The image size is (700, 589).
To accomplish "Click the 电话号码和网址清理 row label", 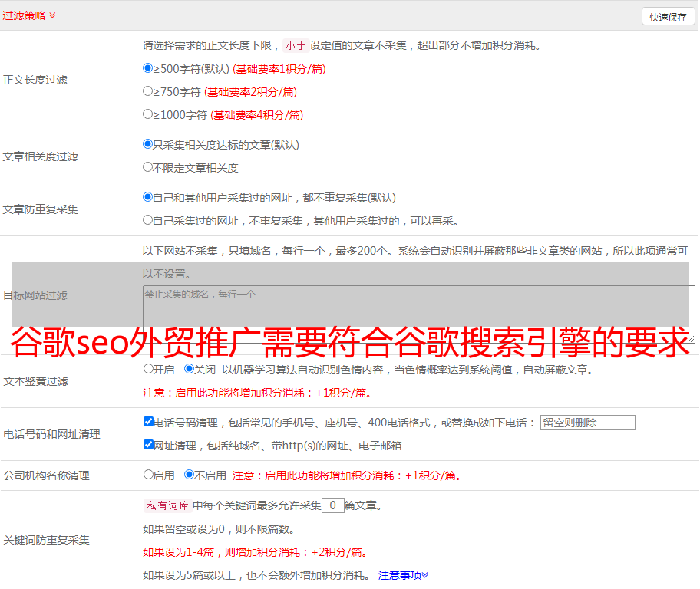I will pyautogui.click(x=51, y=434).
